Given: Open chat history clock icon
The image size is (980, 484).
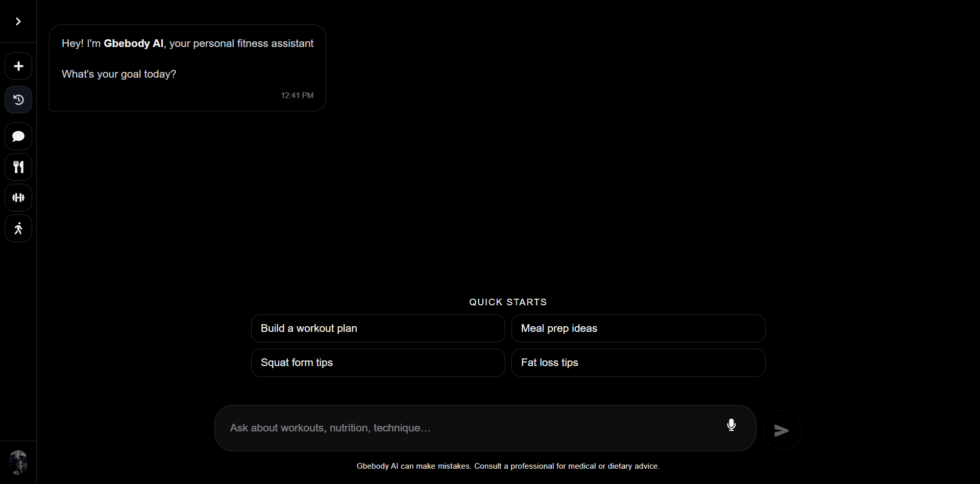Looking at the screenshot, I should [18, 100].
